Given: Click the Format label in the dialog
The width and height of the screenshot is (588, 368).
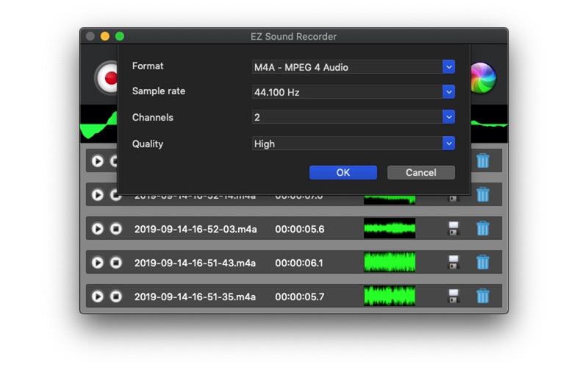Looking at the screenshot, I should tap(148, 66).
